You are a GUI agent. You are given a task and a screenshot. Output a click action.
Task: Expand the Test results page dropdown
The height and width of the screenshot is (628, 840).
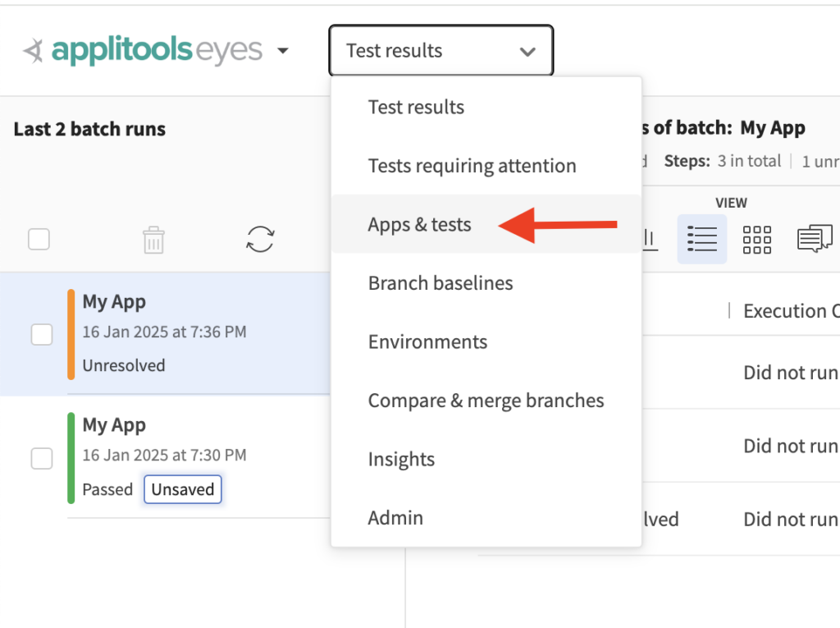(x=441, y=50)
